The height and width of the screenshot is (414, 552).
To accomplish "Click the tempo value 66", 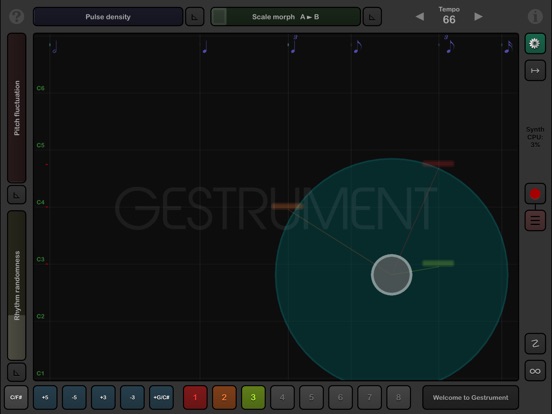I will pyautogui.click(x=449, y=20).
